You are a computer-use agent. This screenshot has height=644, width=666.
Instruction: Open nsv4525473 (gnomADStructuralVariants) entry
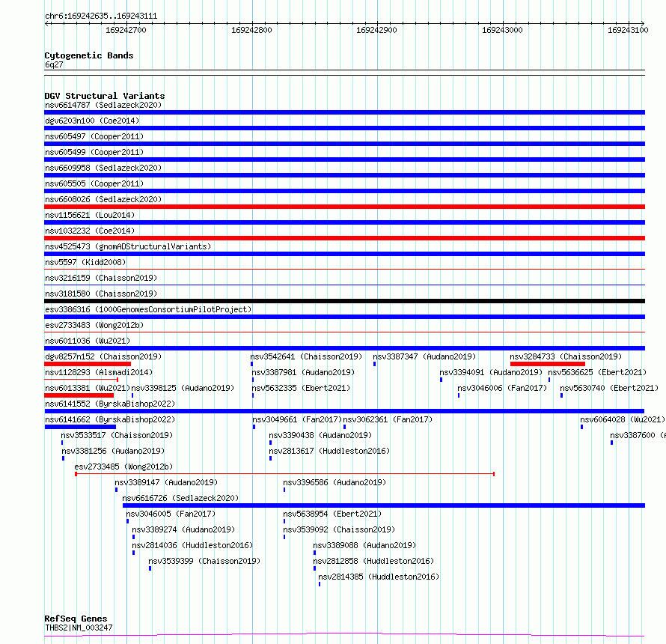128,246
